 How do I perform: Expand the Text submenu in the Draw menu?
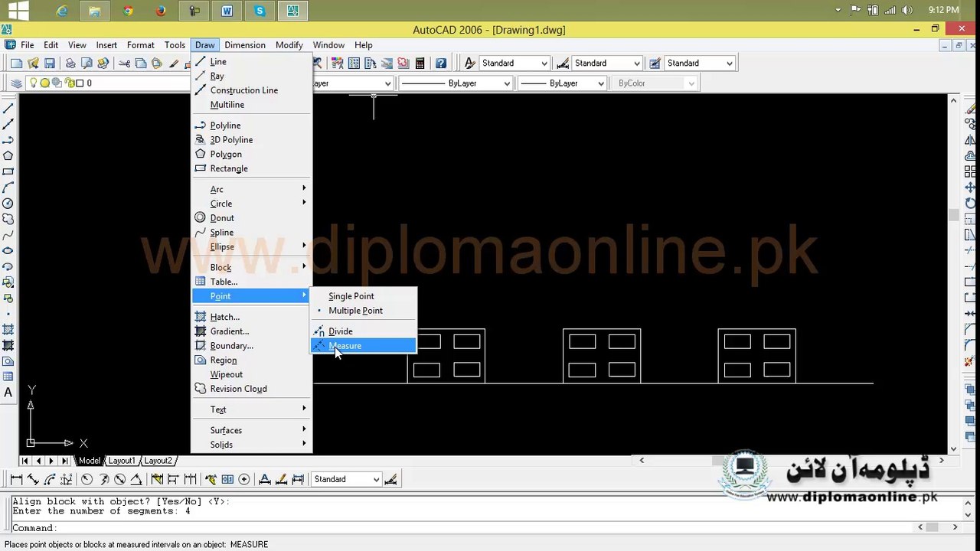[x=251, y=409]
